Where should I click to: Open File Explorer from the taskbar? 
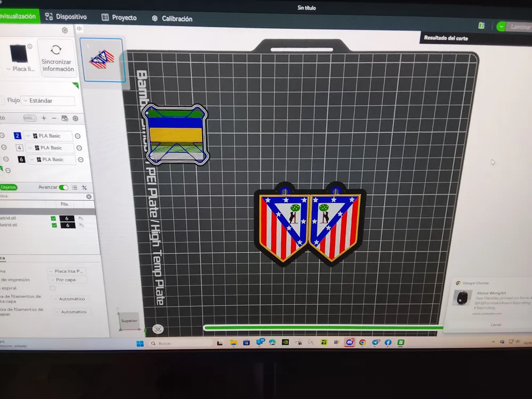pyautogui.click(x=234, y=343)
